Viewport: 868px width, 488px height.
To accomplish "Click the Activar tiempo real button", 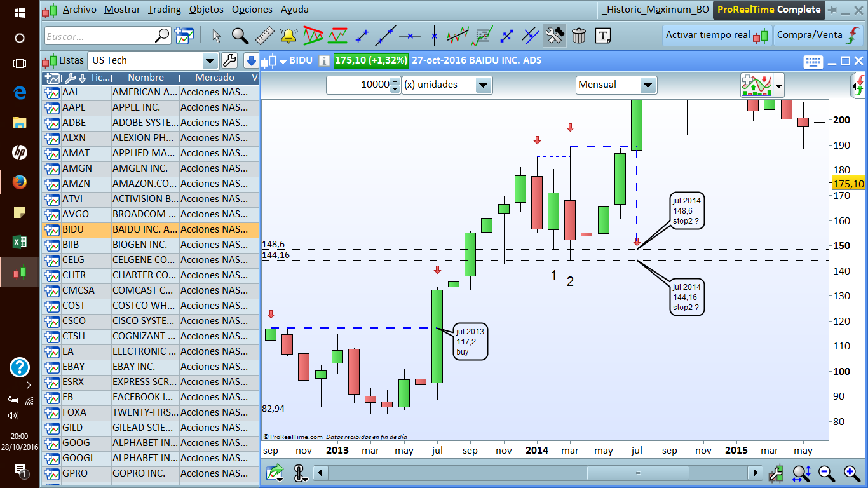I will coord(717,36).
